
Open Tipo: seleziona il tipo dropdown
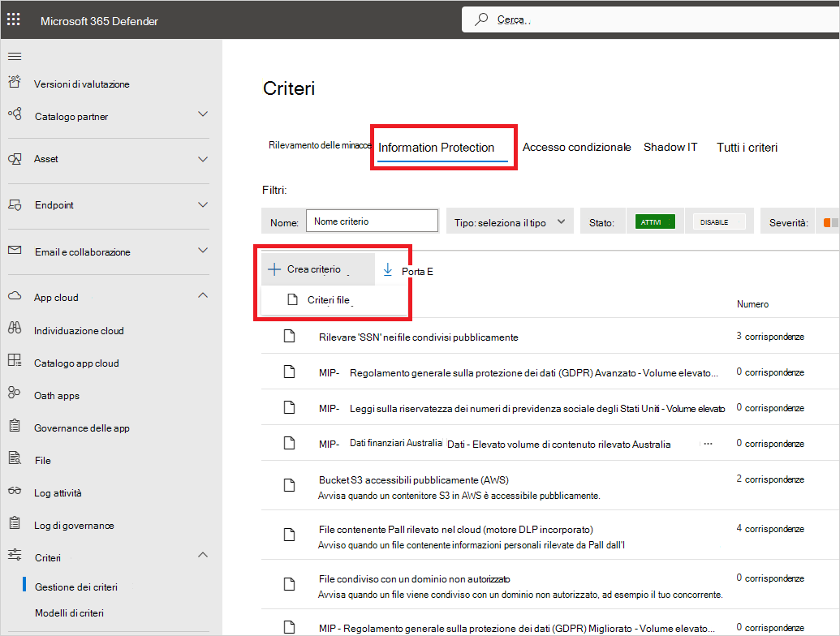coord(510,221)
